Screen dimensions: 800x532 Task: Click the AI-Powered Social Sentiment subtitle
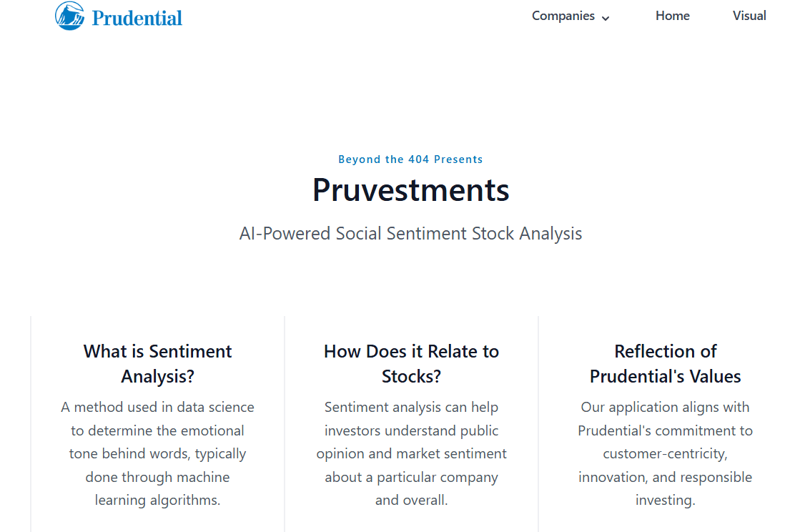[410, 233]
